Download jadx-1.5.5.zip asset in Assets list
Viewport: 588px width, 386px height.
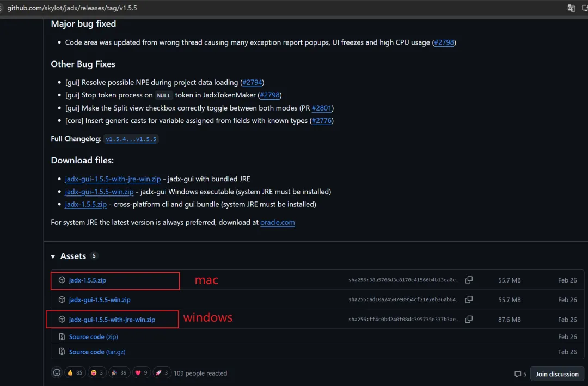[x=87, y=280]
